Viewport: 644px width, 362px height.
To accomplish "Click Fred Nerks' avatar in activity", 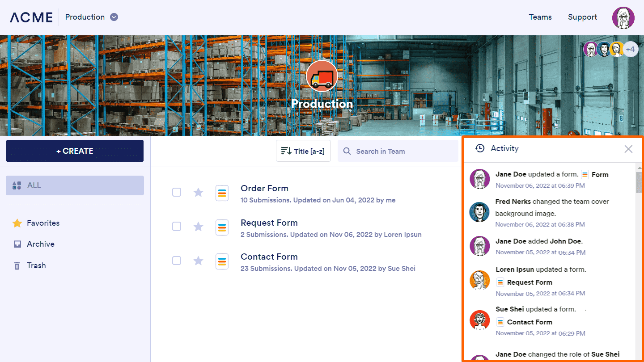I will (x=479, y=212).
